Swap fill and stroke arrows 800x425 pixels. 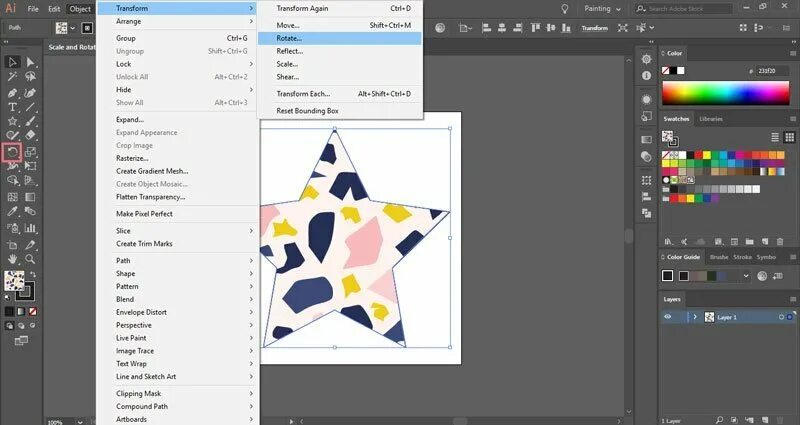click(x=33, y=275)
